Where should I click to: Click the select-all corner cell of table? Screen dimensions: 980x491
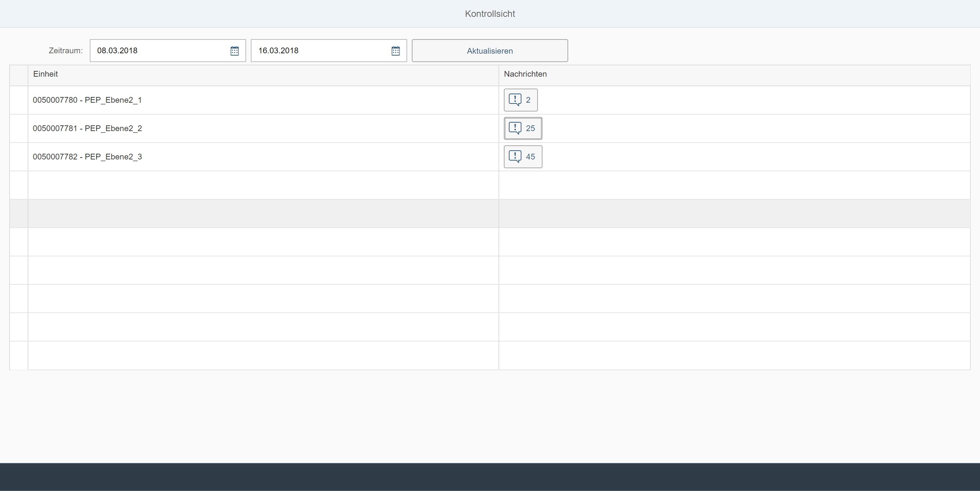[19, 75]
